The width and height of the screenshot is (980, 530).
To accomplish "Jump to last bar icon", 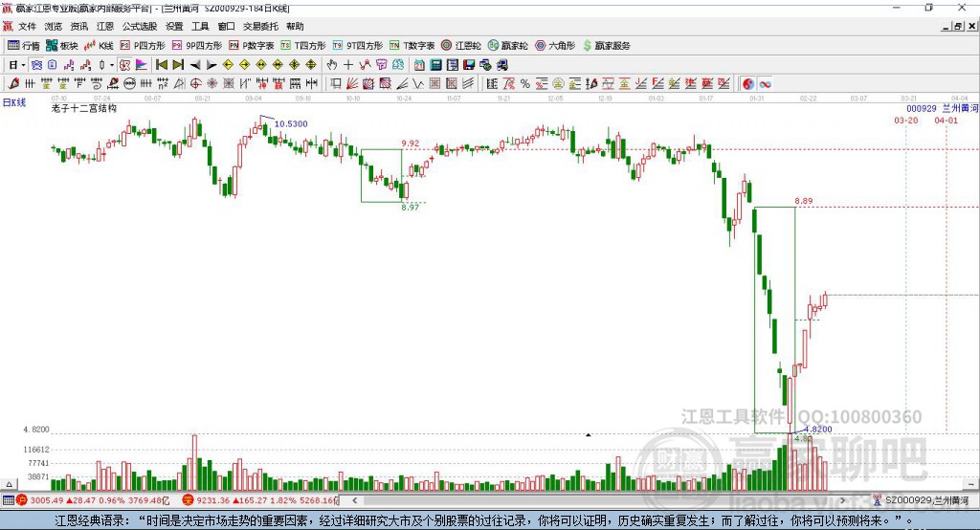I will pyautogui.click(x=178, y=65).
